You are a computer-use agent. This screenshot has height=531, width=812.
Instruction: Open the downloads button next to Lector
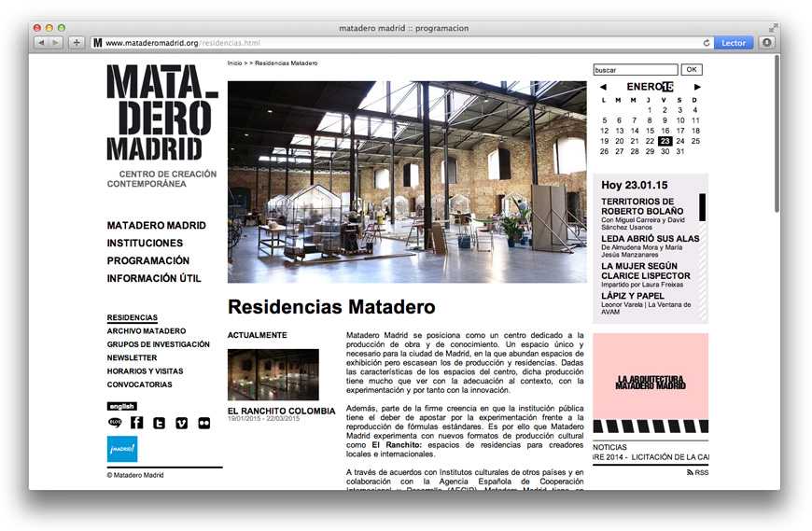767,43
